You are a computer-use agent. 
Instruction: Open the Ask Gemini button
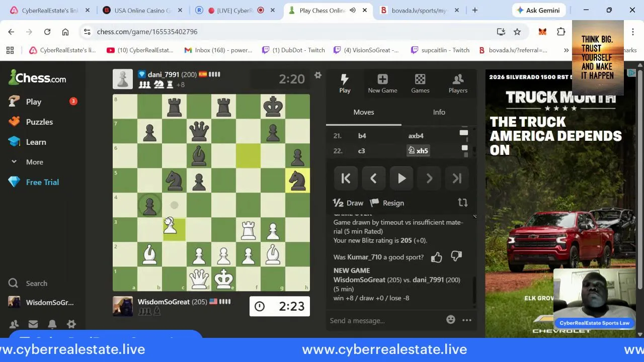539,10
